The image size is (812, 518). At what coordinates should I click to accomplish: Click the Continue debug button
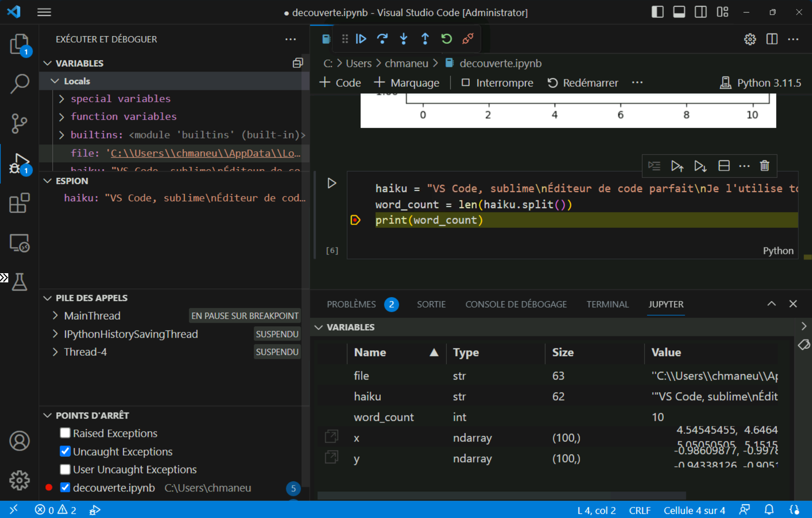click(361, 39)
